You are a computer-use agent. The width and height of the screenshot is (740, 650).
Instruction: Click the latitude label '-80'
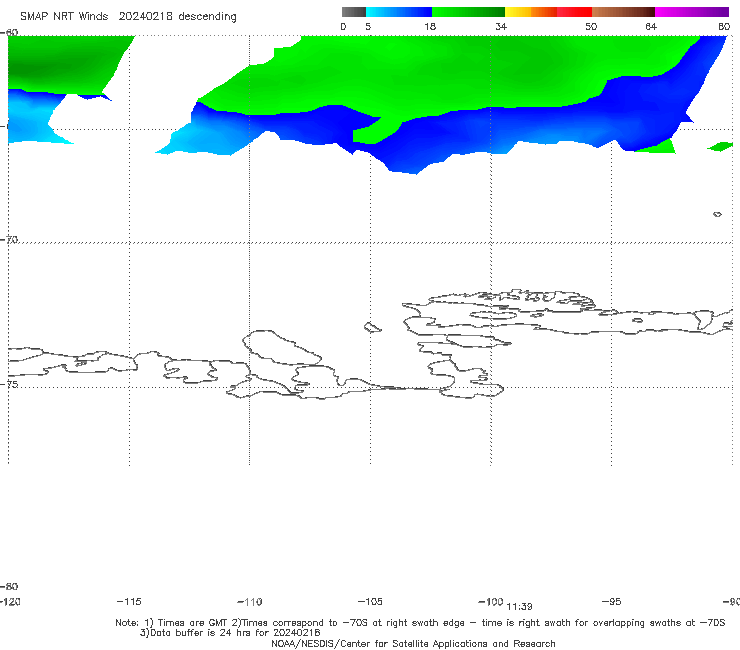[9, 586]
